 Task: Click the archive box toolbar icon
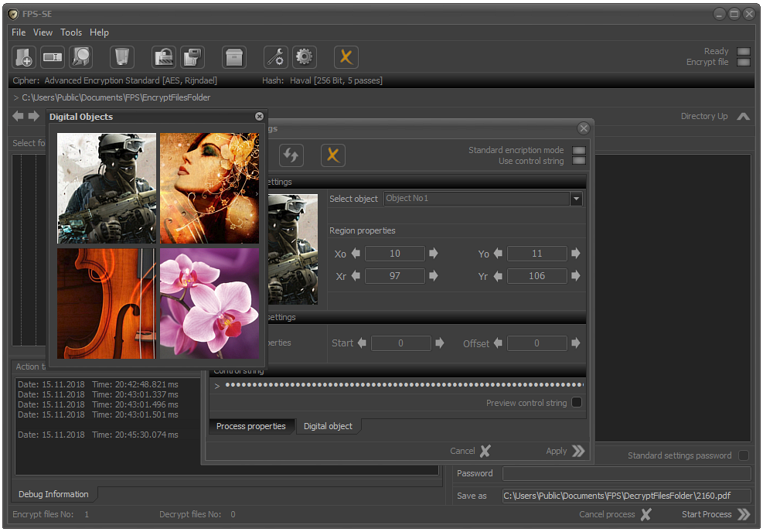[x=234, y=56]
